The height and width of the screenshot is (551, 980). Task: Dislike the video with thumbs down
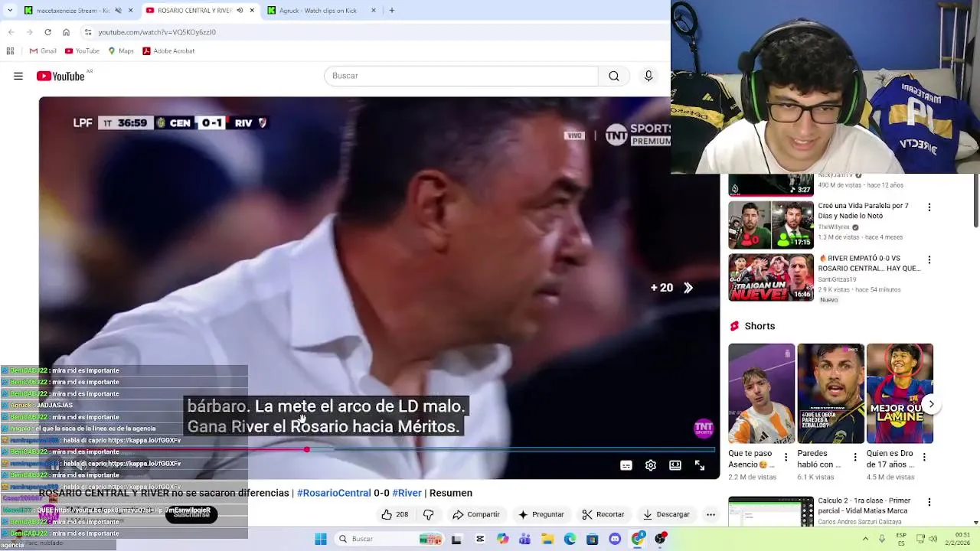pyautogui.click(x=429, y=514)
